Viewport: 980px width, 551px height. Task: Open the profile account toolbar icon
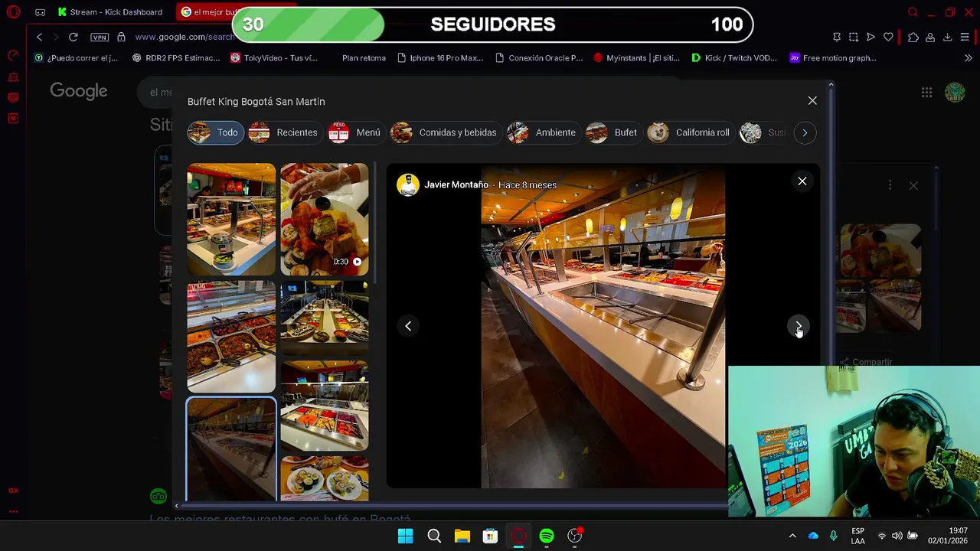pyautogui.click(x=930, y=37)
